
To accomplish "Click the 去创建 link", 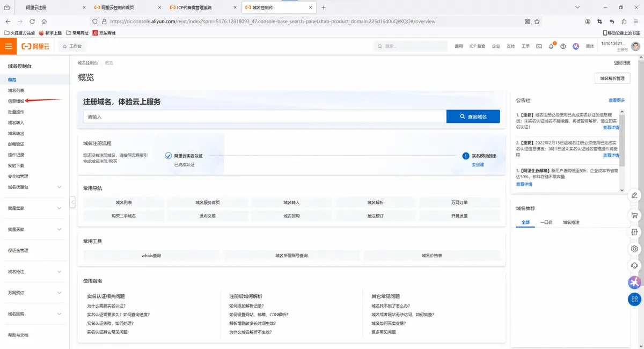I will tap(478, 165).
